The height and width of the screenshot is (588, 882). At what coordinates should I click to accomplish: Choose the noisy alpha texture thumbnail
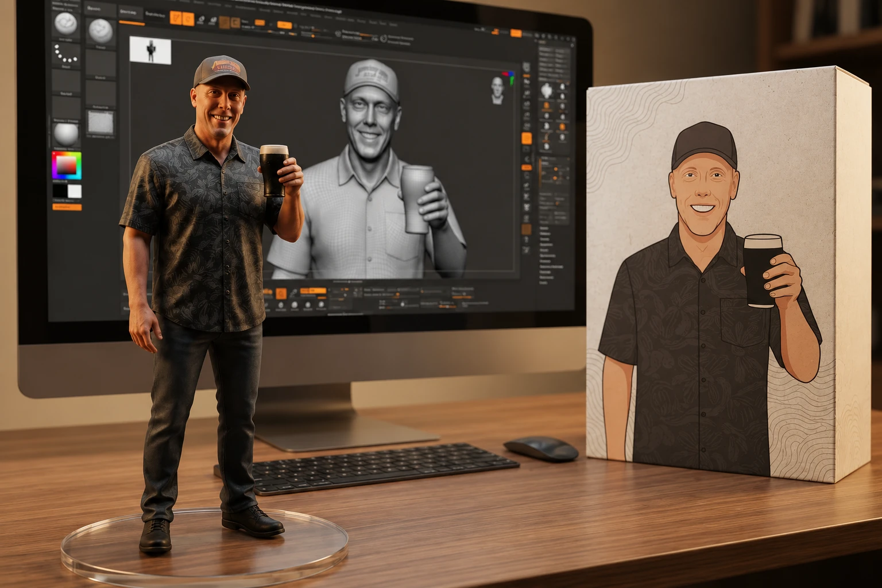pos(100,122)
